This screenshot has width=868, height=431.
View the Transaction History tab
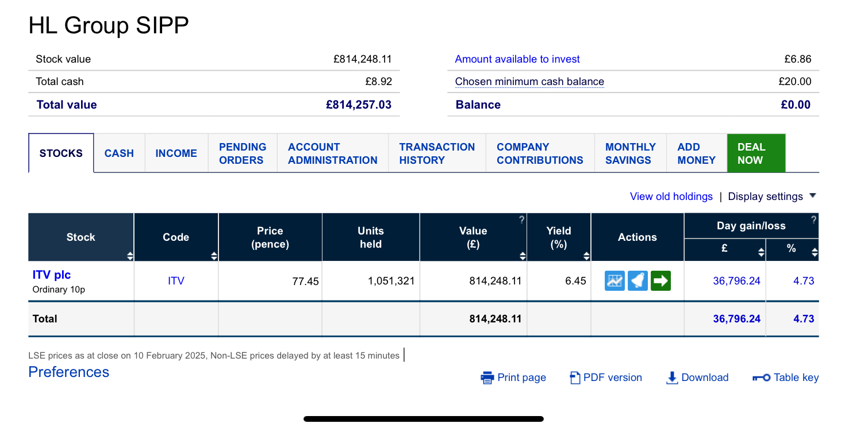click(x=437, y=153)
